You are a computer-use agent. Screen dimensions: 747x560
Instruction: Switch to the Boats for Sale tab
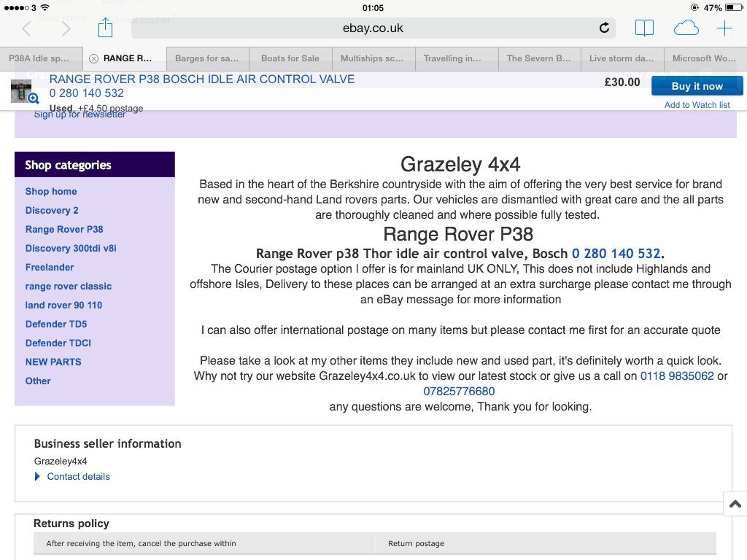pyautogui.click(x=290, y=58)
